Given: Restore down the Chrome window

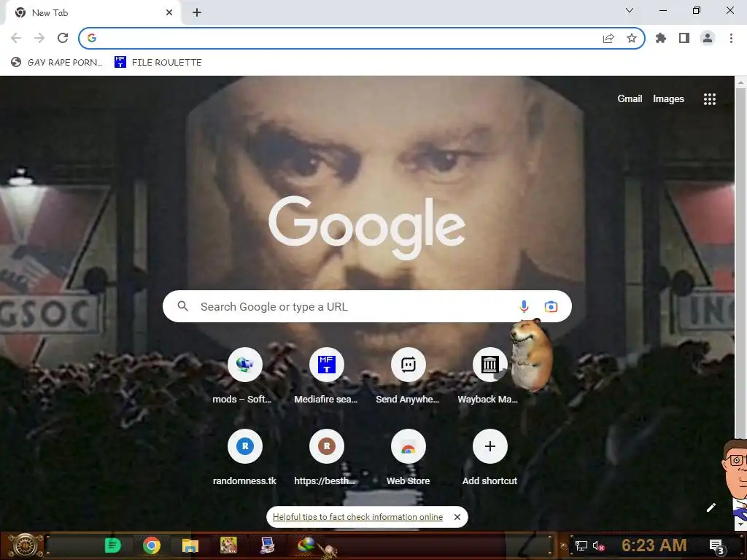Looking at the screenshot, I should click(x=697, y=10).
